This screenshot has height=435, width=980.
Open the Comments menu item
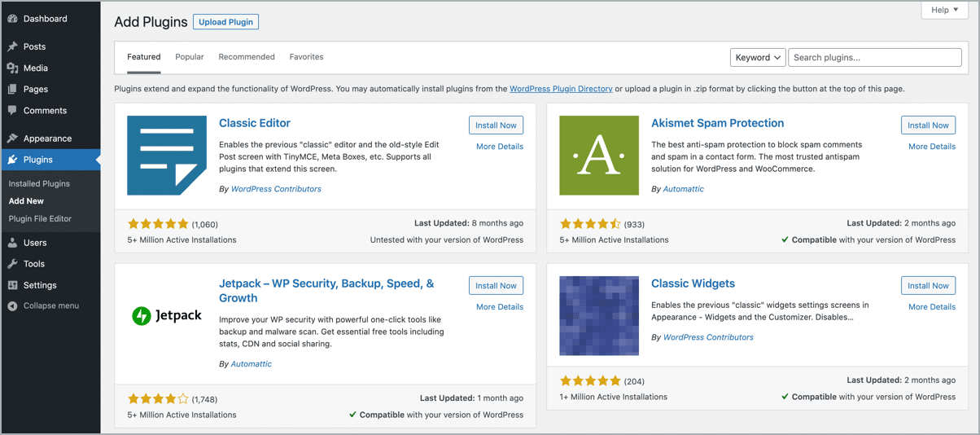(x=50, y=111)
